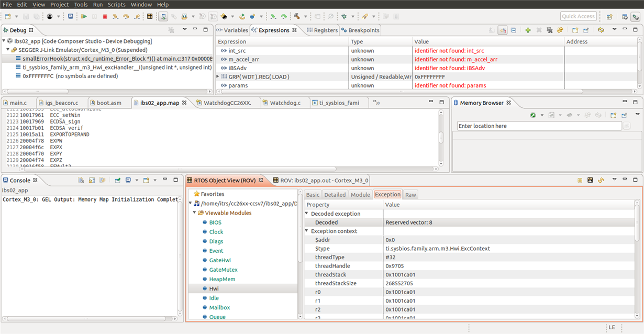This screenshot has width=644, height=334.
Task: Select the Clock module in ROV tree
Action: (x=216, y=232)
